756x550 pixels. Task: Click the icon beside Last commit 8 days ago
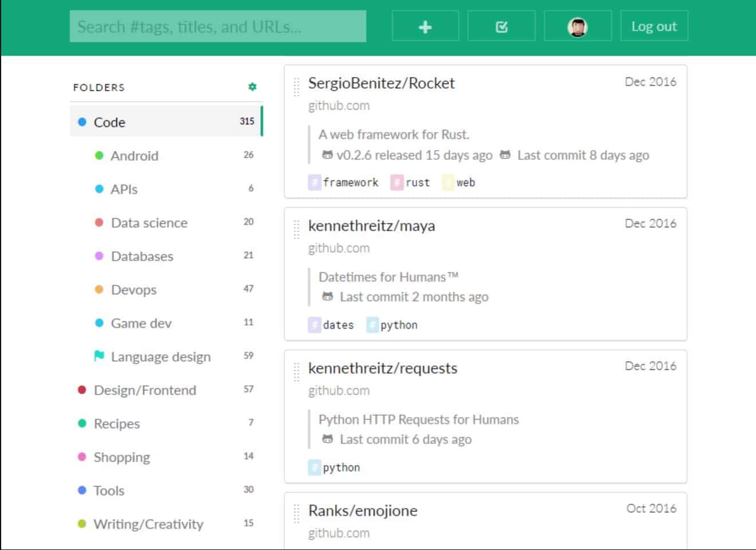[505, 155]
